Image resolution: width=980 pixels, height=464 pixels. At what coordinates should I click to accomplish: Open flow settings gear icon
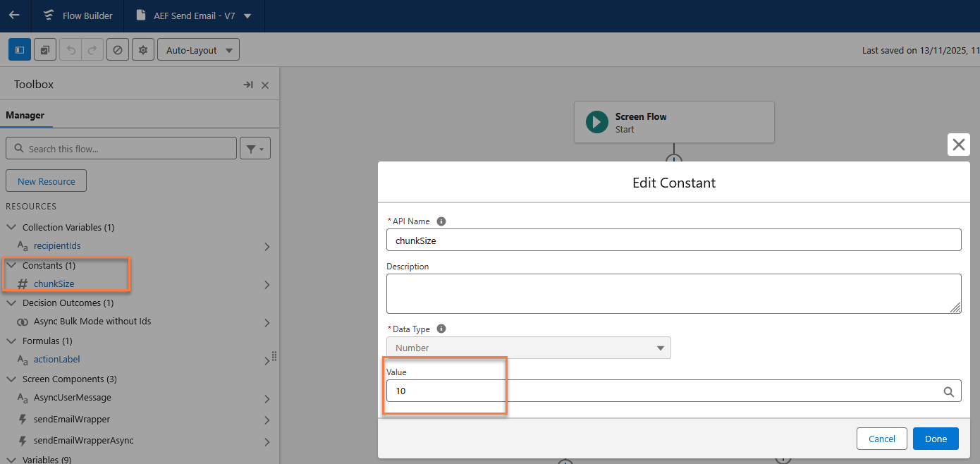click(143, 50)
